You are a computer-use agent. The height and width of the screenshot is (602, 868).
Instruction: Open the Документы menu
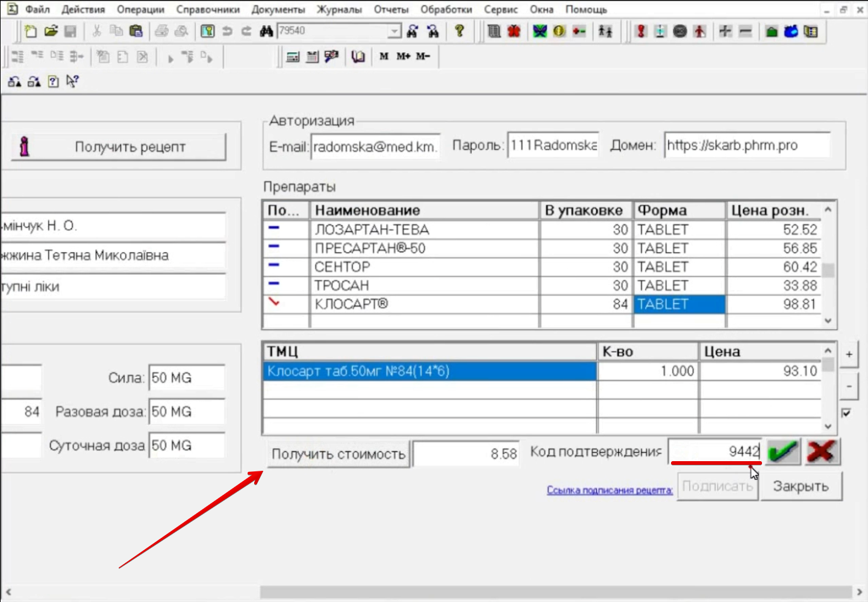[x=278, y=10]
